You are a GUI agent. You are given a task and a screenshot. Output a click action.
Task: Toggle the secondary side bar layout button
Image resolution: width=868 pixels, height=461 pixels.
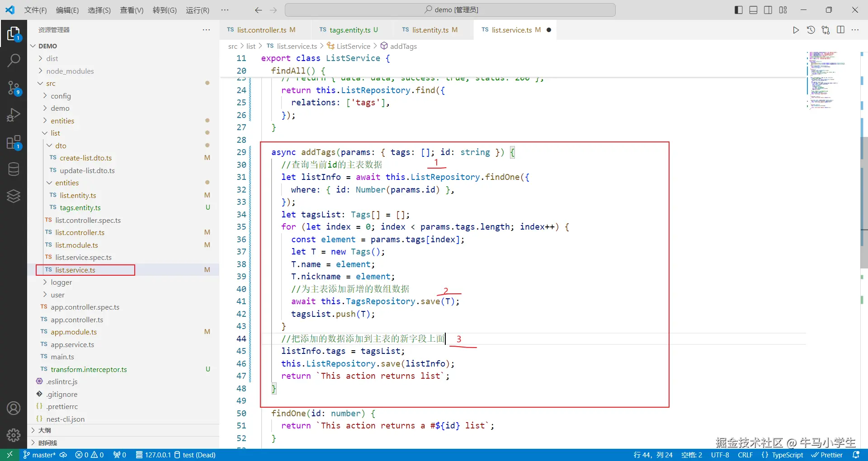tap(768, 10)
